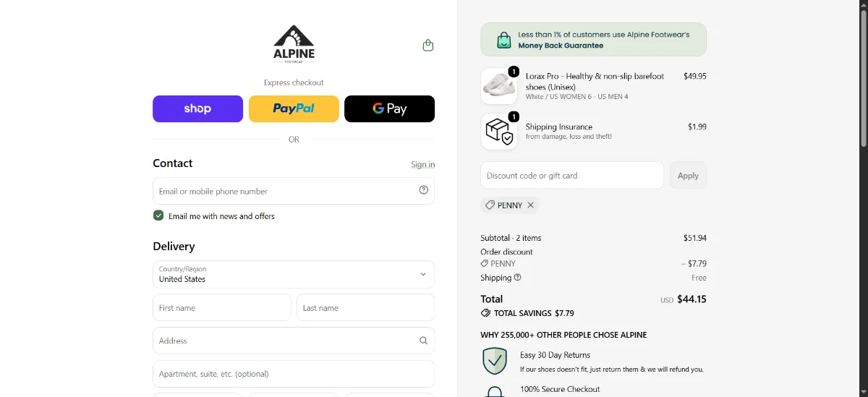
Task: Click the Apply discount button
Action: point(688,175)
